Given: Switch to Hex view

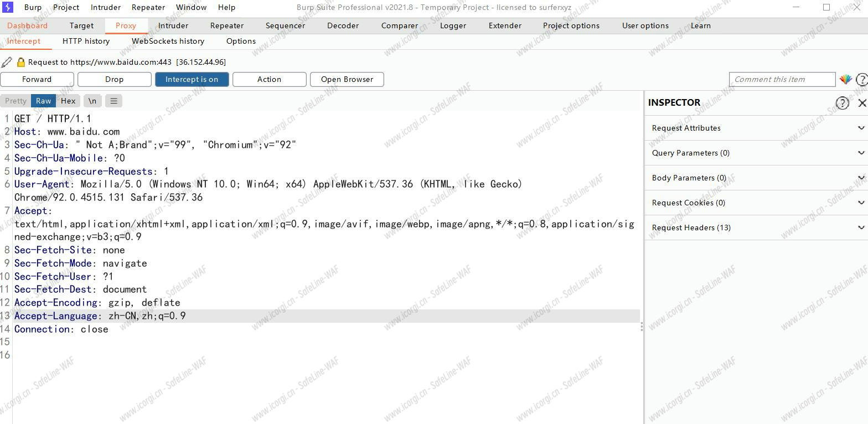Looking at the screenshot, I should [x=68, y=101].
